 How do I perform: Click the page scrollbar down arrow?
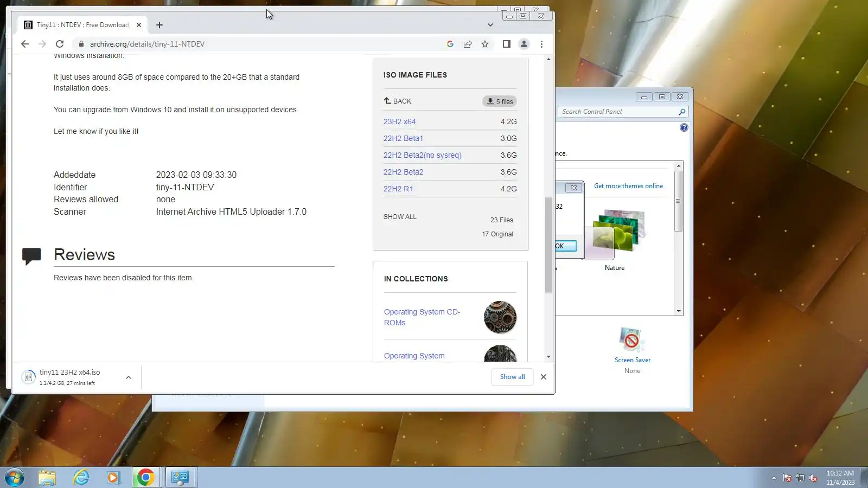[548, 357]
